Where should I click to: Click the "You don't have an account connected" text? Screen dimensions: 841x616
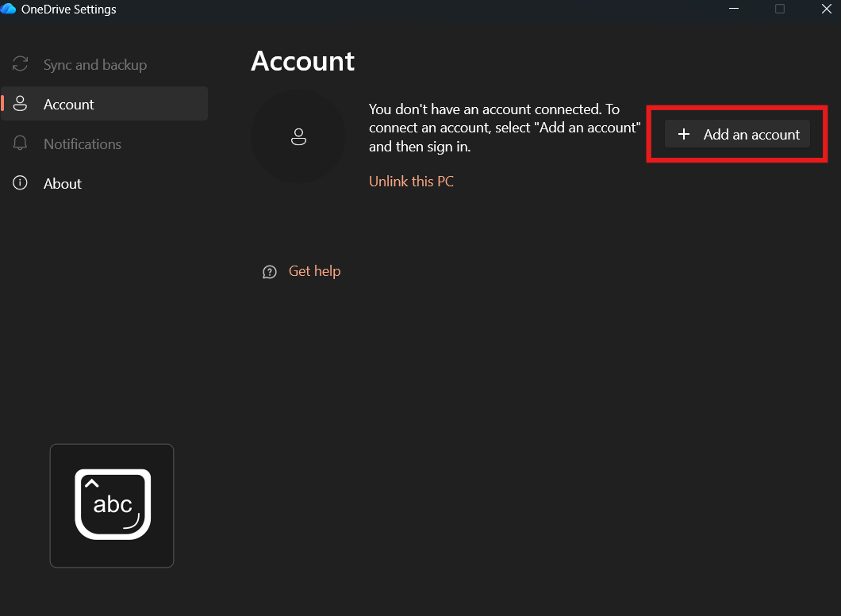point(504,128)
